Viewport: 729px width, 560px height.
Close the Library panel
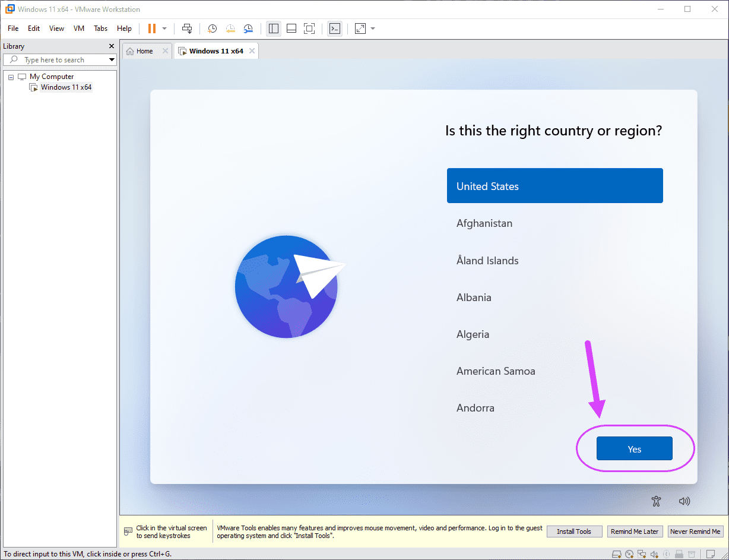pos(112,46)
